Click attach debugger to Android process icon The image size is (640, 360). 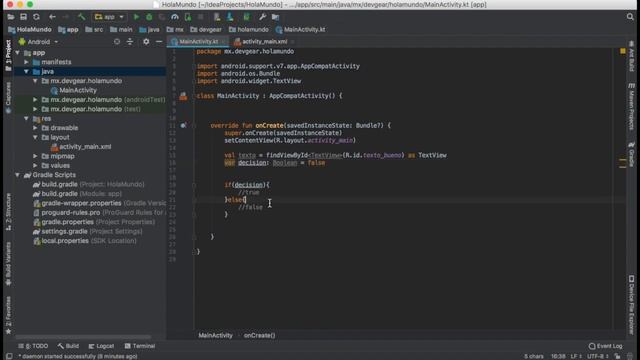click(x=188, y=17)
